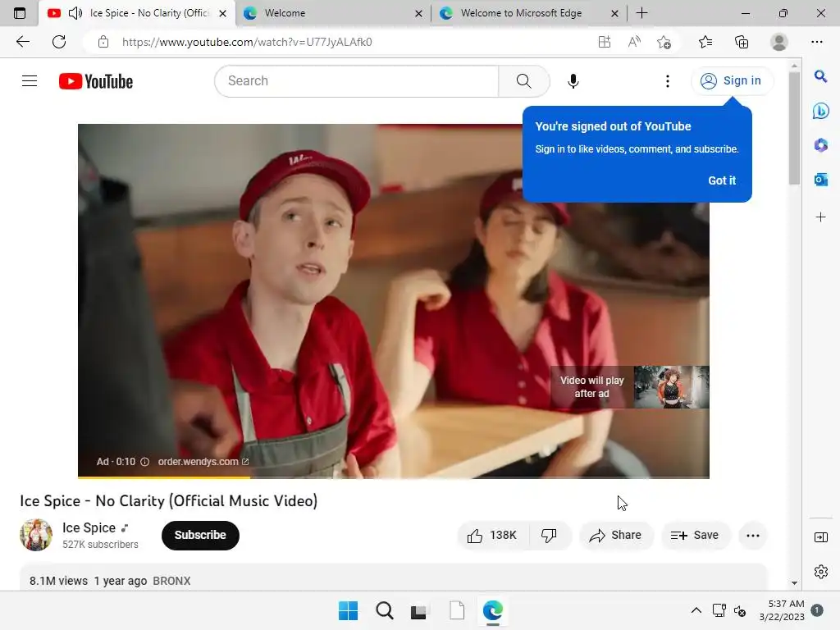The image size is (840, 630).
Task: Open browser profile avatar
Action: pyautogui.click(x=779, y=42)
